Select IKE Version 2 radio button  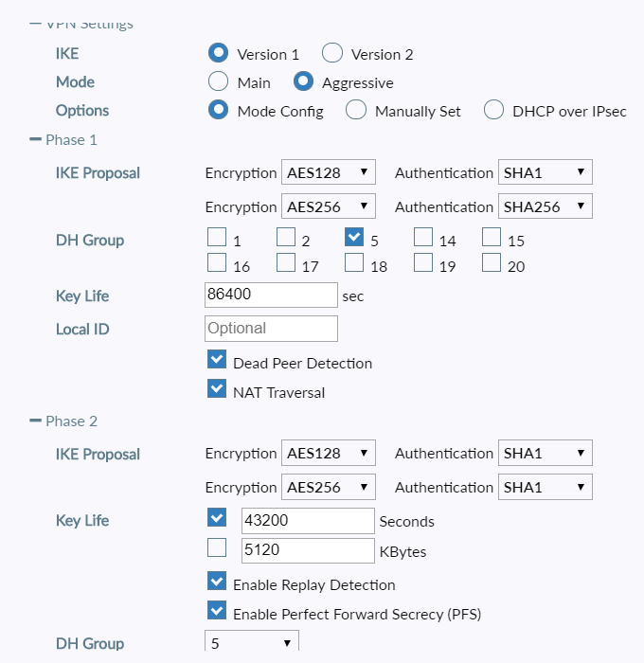tap(331, 53)
